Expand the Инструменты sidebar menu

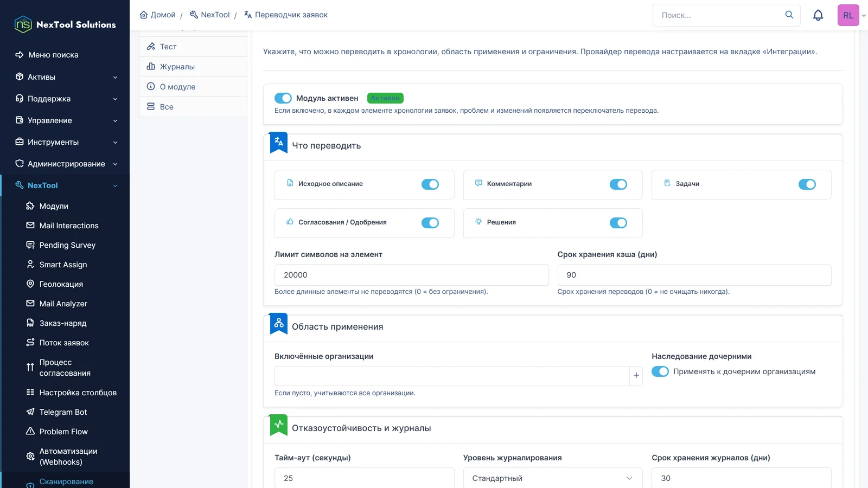(65, 142)
